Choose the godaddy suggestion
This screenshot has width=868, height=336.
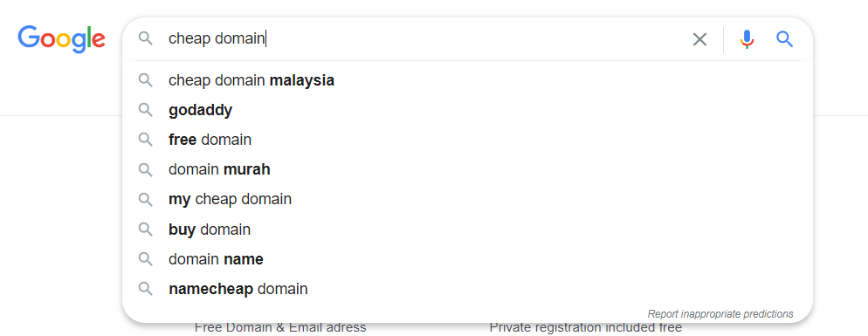click(467, 110)
